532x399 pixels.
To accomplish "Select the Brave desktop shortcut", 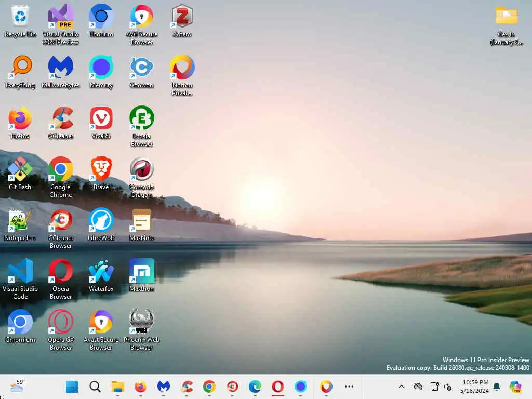I will [x=101, y=174].
